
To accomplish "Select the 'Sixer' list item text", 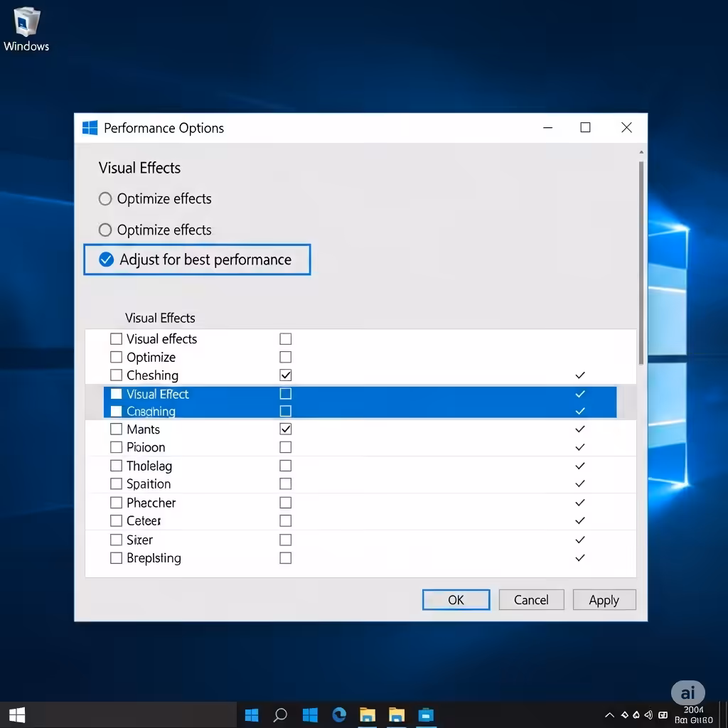I will point(140,540).
